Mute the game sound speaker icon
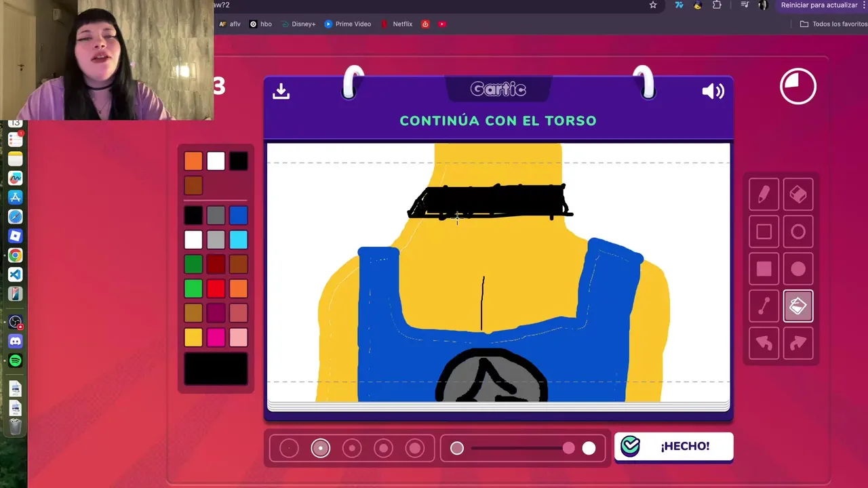 coord(713,91)
